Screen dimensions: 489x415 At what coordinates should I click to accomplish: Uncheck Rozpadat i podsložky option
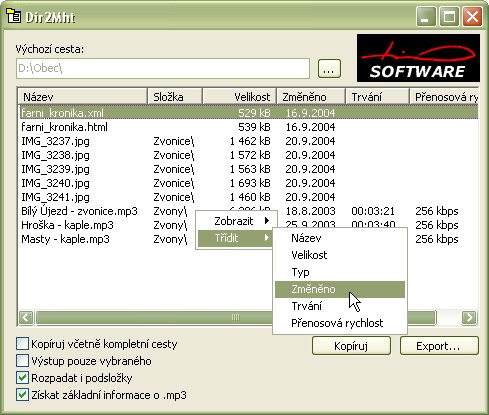22,378
